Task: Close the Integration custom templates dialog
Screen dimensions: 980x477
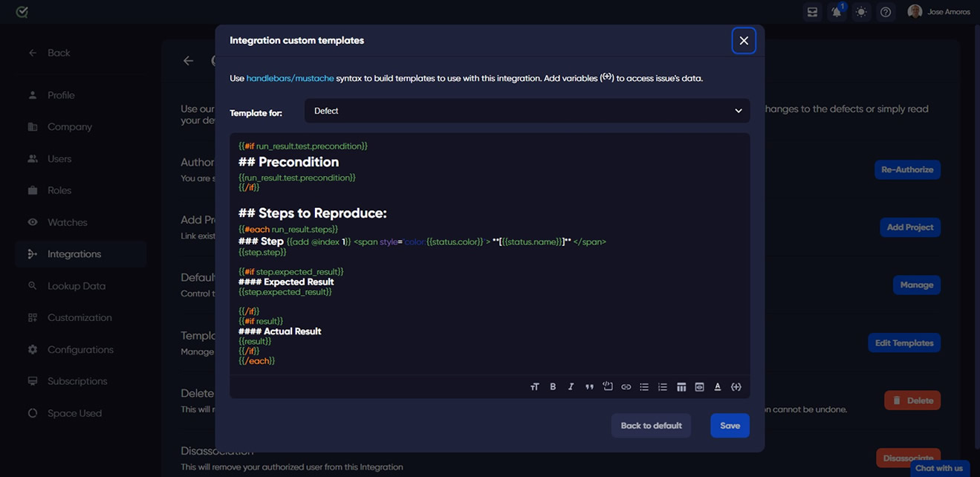Action: pos(744,41)
